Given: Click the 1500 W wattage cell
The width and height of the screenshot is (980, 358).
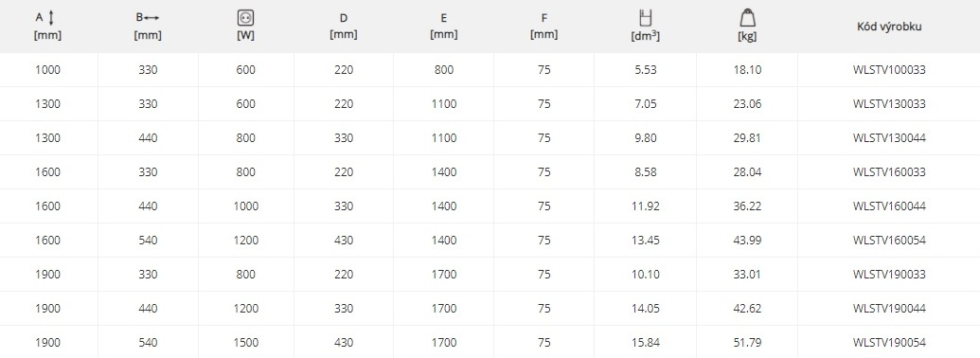Looking at the screenshot, I should 245,343.
